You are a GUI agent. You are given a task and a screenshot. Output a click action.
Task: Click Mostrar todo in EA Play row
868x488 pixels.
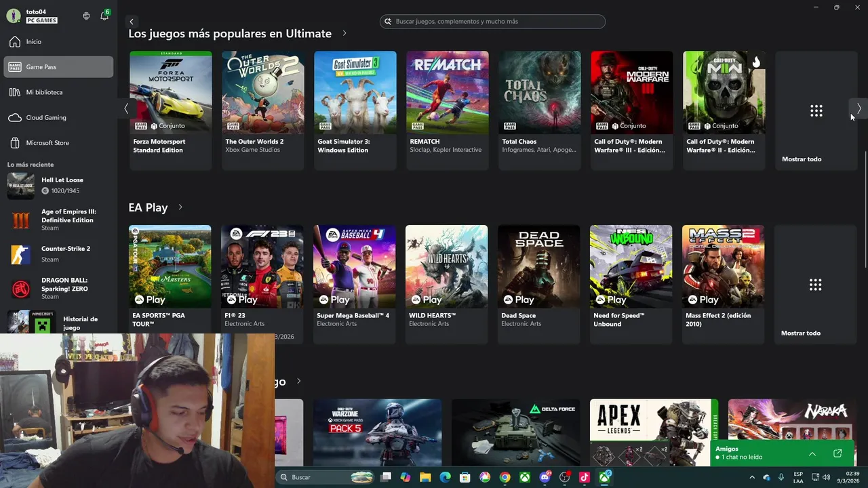(x=815, y=285)
